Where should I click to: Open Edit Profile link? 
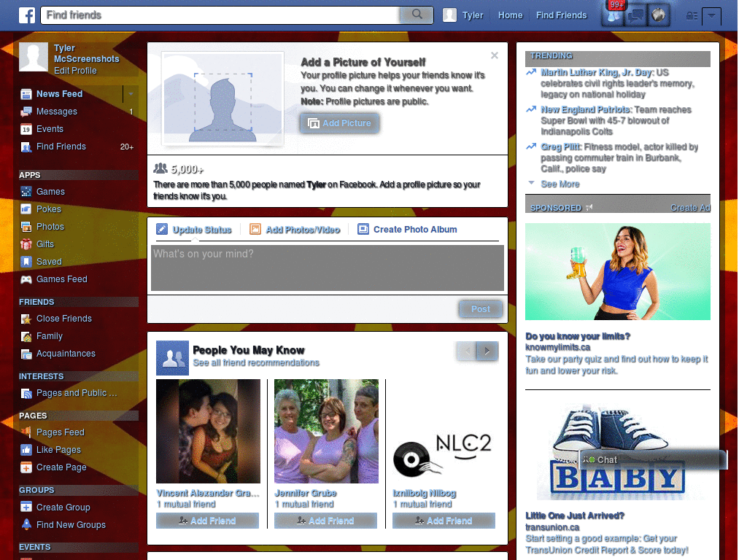(75, 71)
